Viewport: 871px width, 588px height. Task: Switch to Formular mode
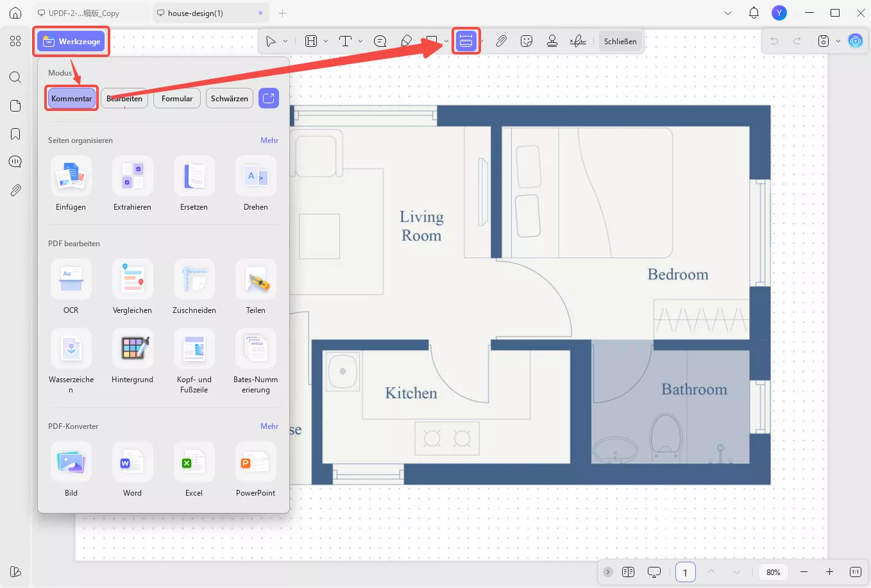coord(177,99)
